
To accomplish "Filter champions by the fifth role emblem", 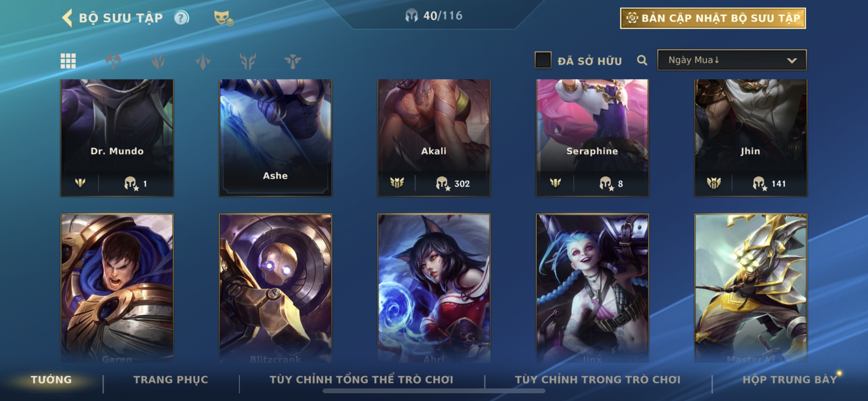I will [293, 61].
